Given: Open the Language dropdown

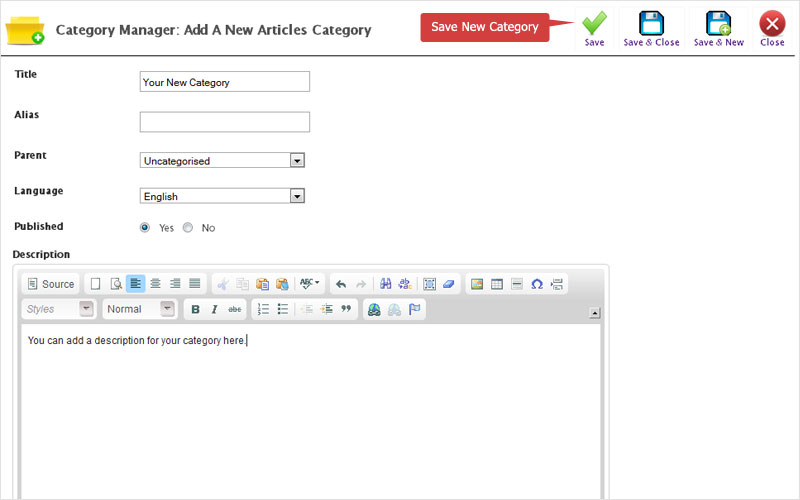Looking at the screenshot, I should point(296,196).
